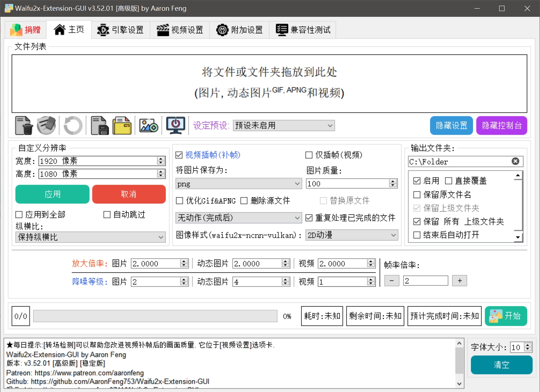Open the 兼容性测试 compatibility test tab
Image resolution: width=540 pixels, height=392 pixels.
click(303, 30)
